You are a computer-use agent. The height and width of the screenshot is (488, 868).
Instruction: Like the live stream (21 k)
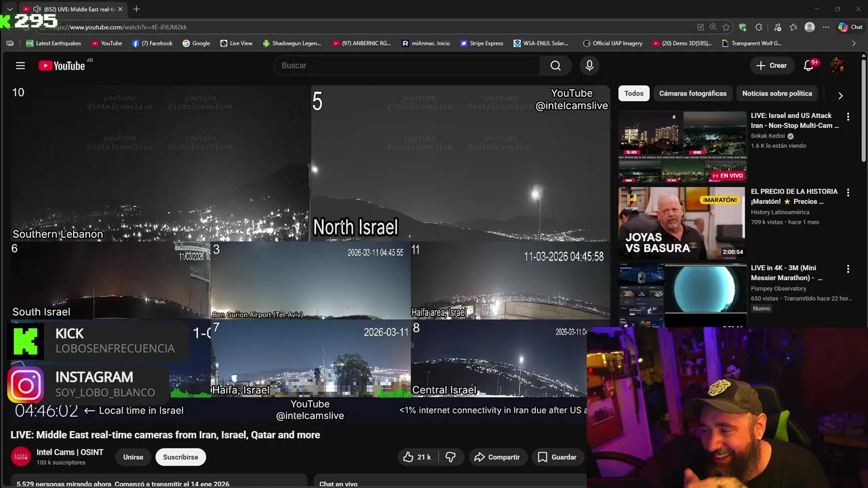(x=417, y=457)
